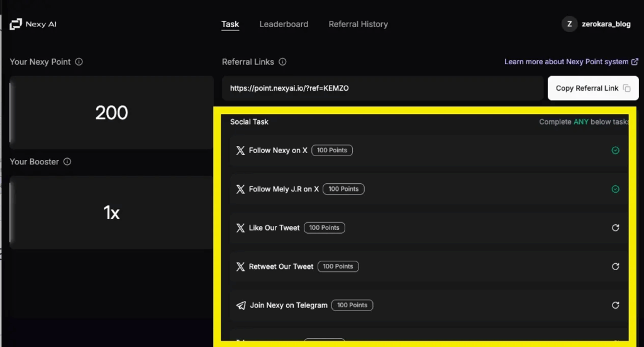
Task: Open the Follow Nexy on X task
Action: coord(429,151)
